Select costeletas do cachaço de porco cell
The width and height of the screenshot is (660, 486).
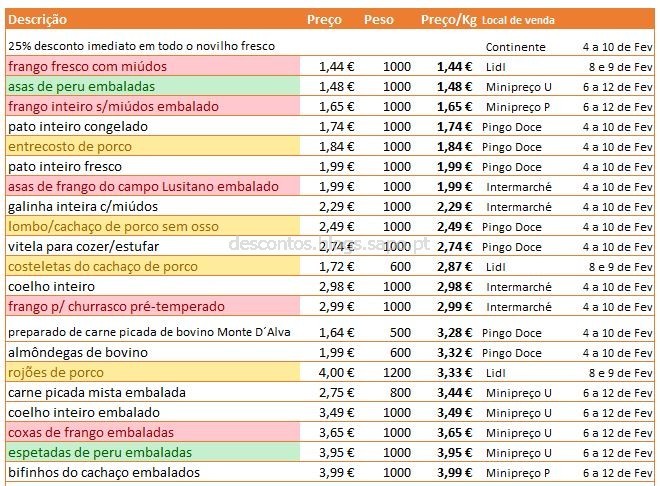click(153, 266)
